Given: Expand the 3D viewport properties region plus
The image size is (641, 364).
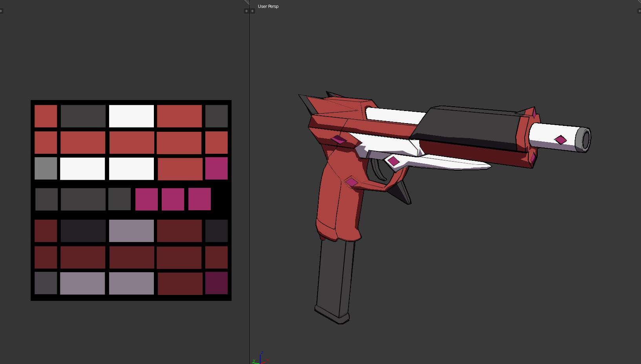Looking at the screenshot, I should [x=639, y=11].
